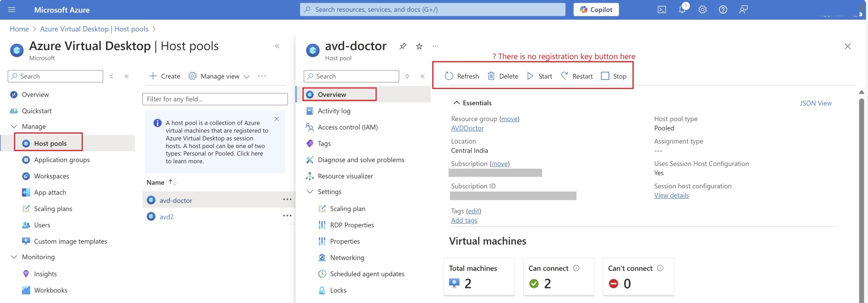This screenshot has width=868, height=303.
Task: Launch Copilot from the header
Action: pyautogui.click(x=596, y=9)
